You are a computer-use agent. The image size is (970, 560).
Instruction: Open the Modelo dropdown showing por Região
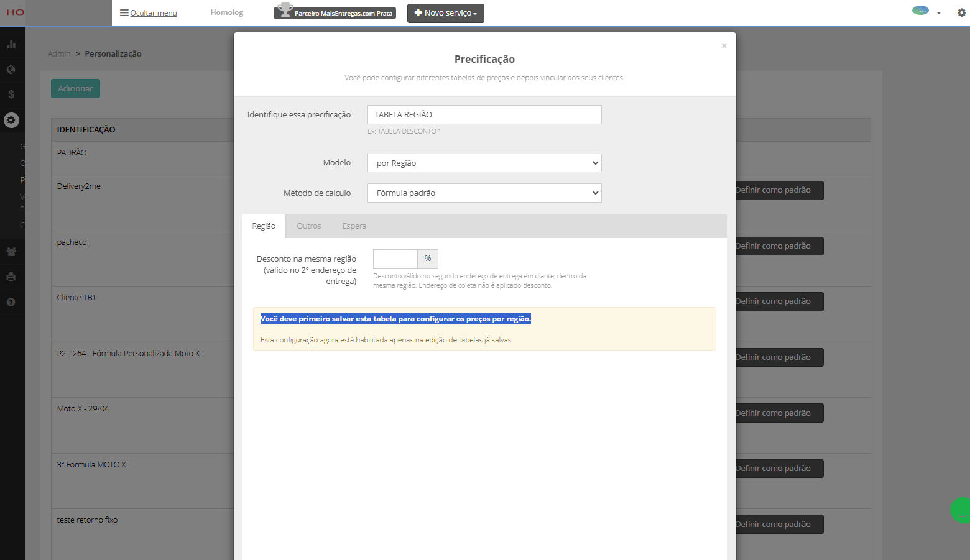(484, 163)
